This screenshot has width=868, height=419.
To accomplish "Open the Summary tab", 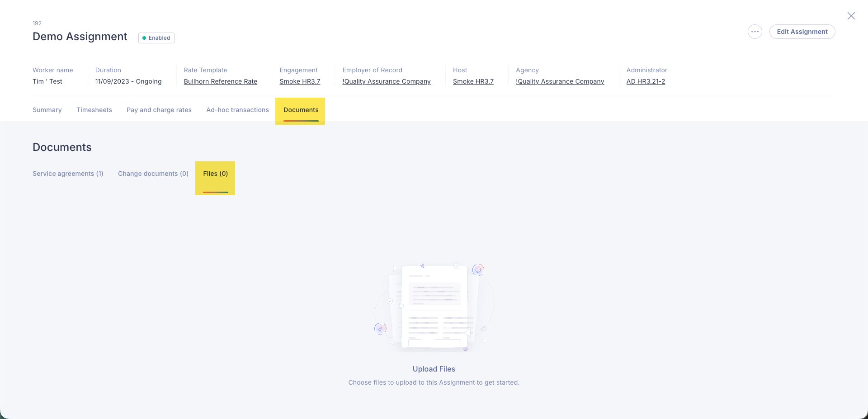I will 47,110.
